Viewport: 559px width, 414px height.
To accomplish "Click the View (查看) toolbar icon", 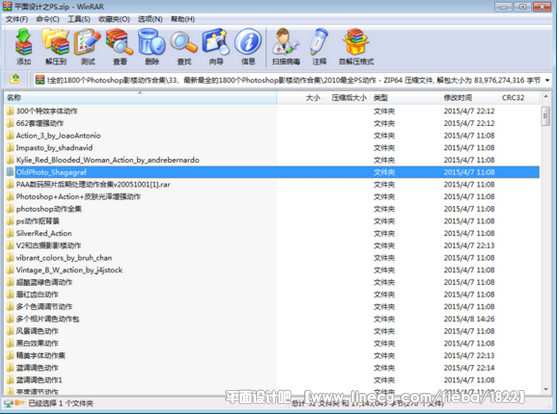I will (119, 42).
